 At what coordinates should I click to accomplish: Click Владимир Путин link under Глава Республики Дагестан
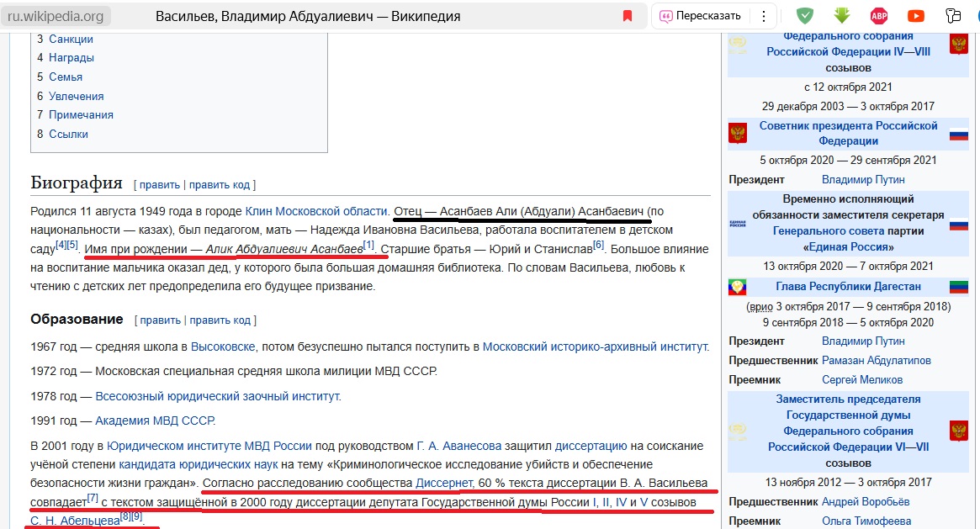click(x=863, y=341)
